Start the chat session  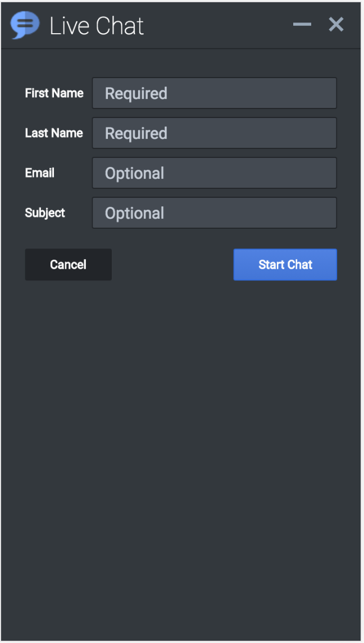[x=285, y=265]
